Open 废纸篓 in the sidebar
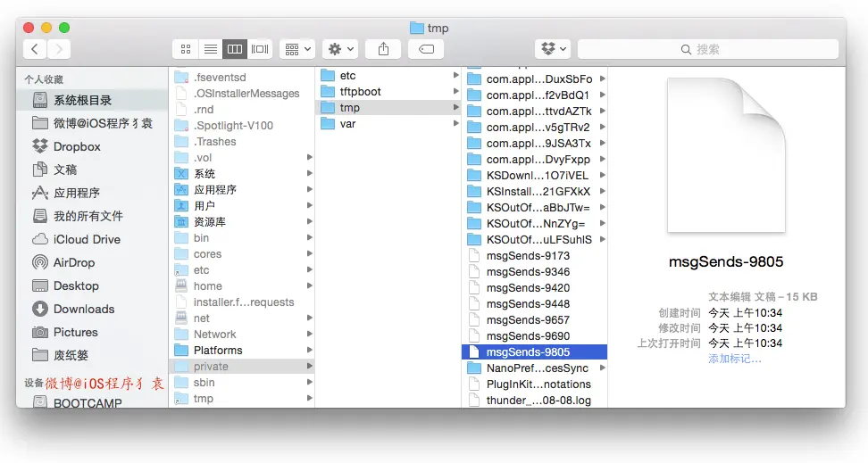 (92, 356)
